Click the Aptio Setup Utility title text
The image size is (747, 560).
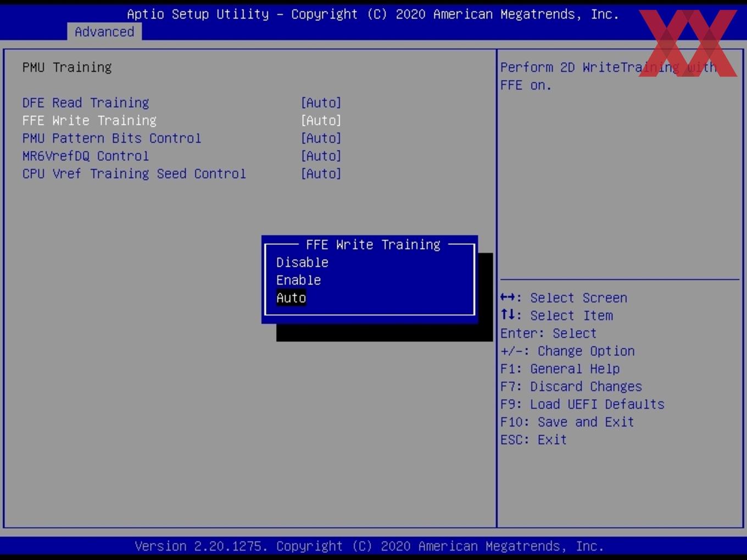(x=373, y=14)
